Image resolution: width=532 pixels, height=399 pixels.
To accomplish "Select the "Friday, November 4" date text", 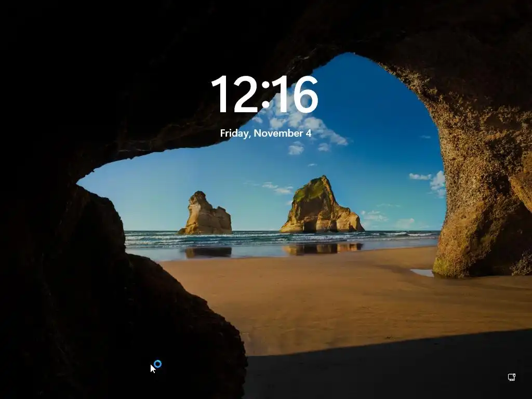I will (265, 133).
